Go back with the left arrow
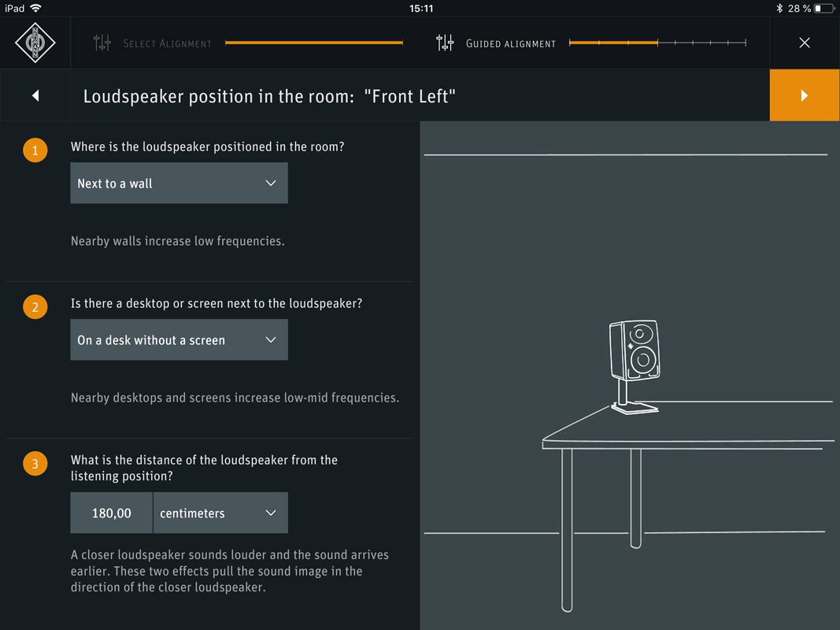The height and width of the screenshot is (630, 840). (35, 95)
